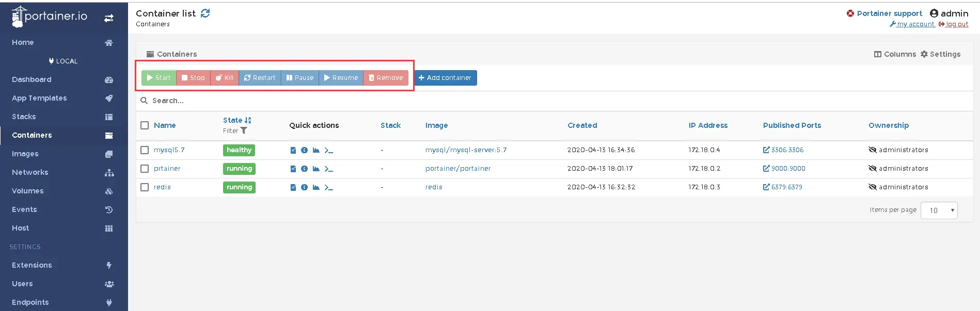Click inspect info icon for prtainer container
This screenshot has height=311, width=980.
pyautogui.click(x=304, y=169)
